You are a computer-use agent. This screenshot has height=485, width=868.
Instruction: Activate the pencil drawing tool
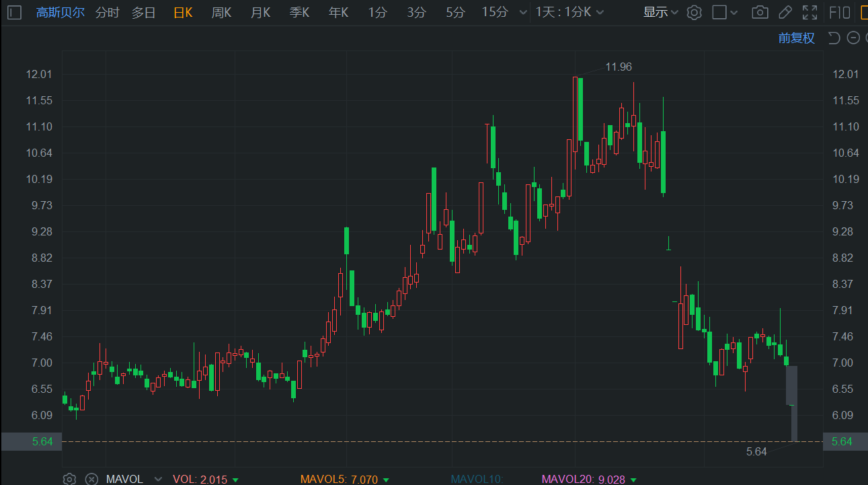pyautogui.click(x=785, y=12)
